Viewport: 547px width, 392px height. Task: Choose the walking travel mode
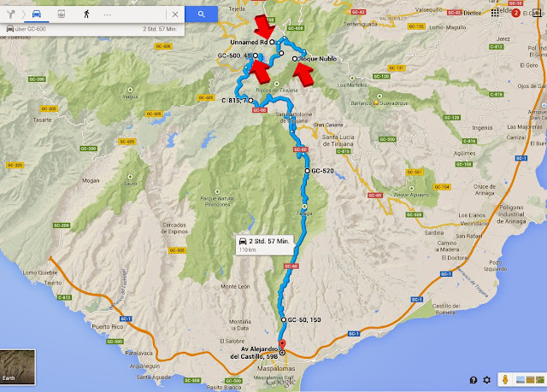(86, 14)
